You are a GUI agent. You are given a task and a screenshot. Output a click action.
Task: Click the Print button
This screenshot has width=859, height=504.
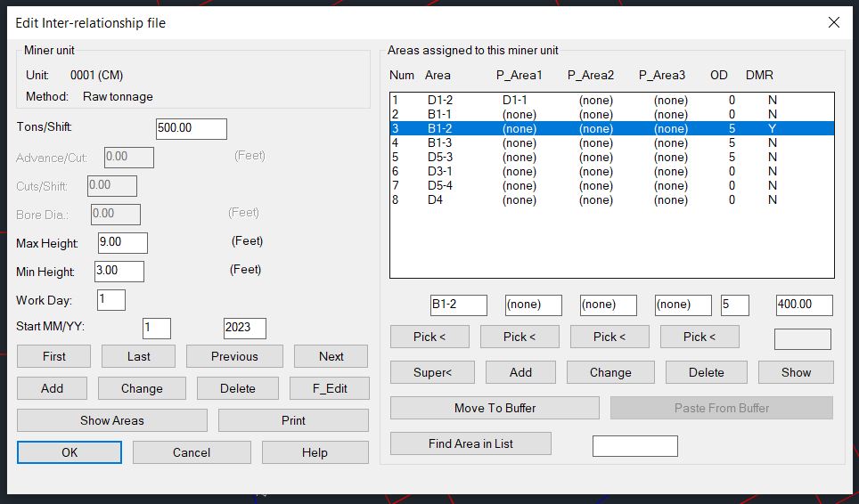tap(294, 420)
